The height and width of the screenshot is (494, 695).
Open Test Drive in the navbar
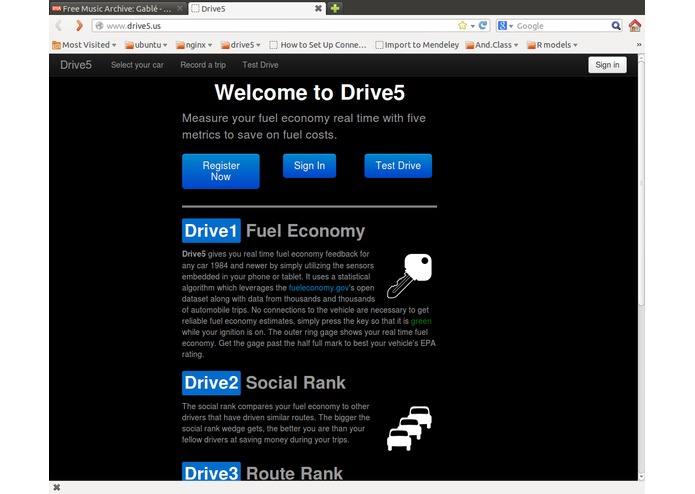tap(260, 65)
